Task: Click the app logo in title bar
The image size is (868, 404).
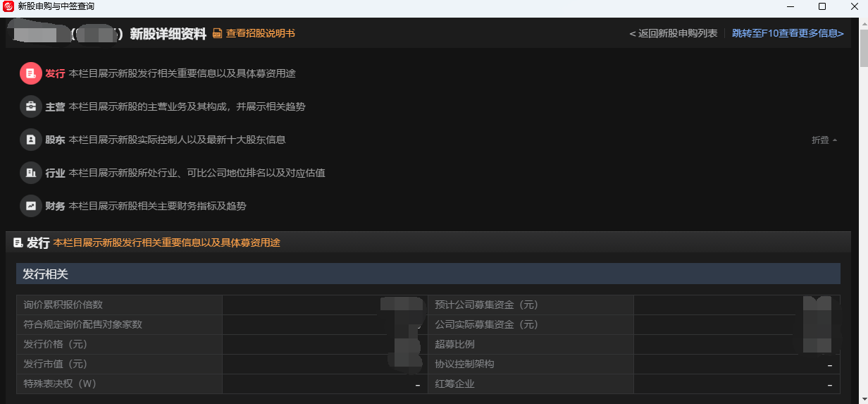Action: pyautogui.click(x=8, y=6)
